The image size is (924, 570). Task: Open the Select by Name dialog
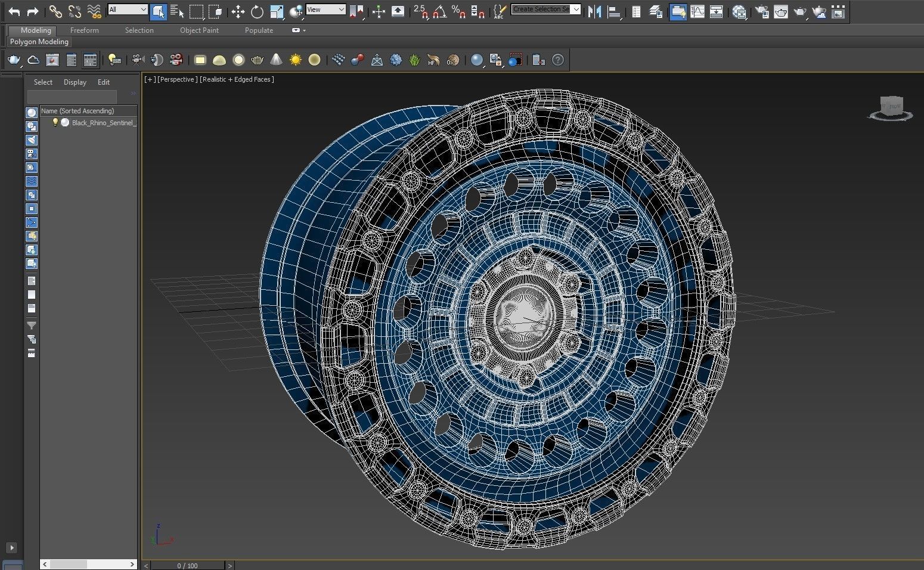tap(177, 11)
